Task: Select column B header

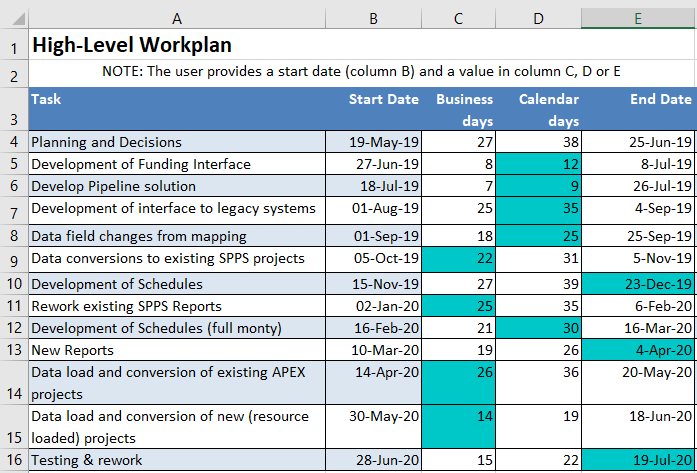Action: click(x=374, y=18)
